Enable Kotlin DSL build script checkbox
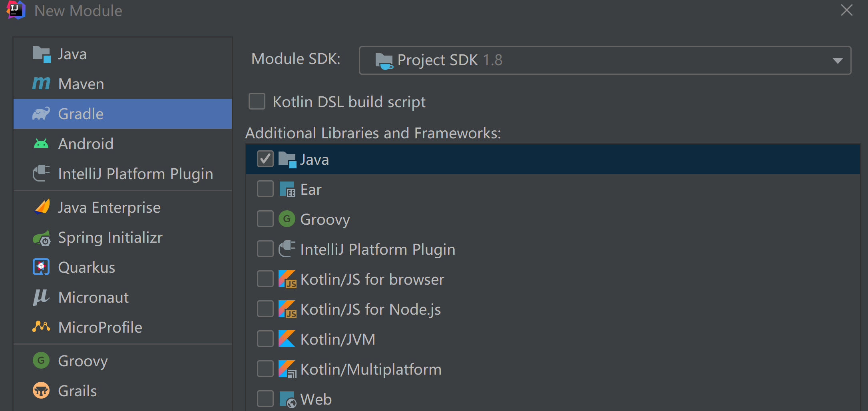 click(x=257, y=101)
